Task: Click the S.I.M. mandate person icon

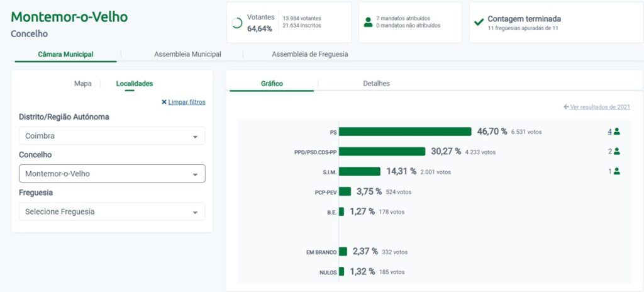Action: pyautogui.click(x=617, y=171)
